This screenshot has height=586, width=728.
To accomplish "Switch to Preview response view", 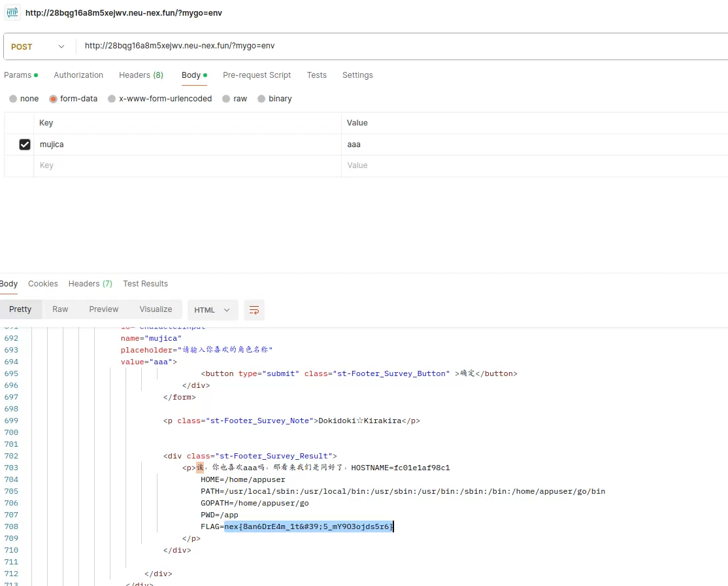I will (104, 309).
